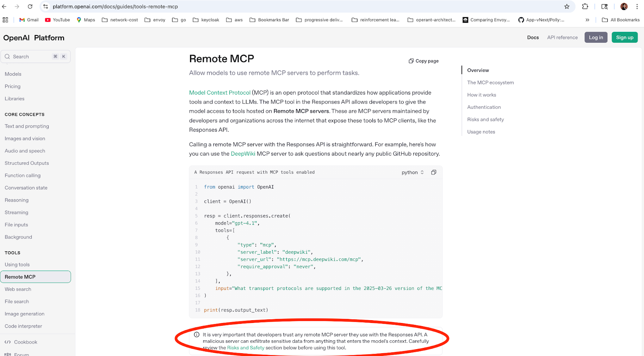This screenshot has width=644, height=356.
Task: Open the apps grid in bookmarks bar
Action: pos(5,20)
